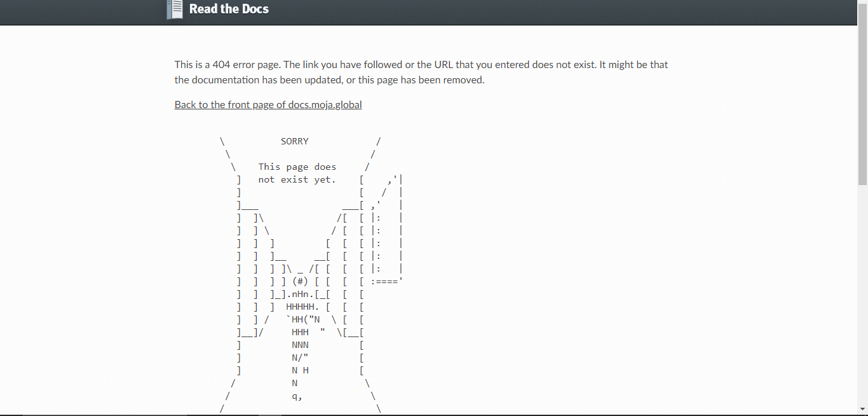Follow the underlined back-to-front-page hyperlink
This screenshot has height=416, width=868.
click(x=268, y=104)
